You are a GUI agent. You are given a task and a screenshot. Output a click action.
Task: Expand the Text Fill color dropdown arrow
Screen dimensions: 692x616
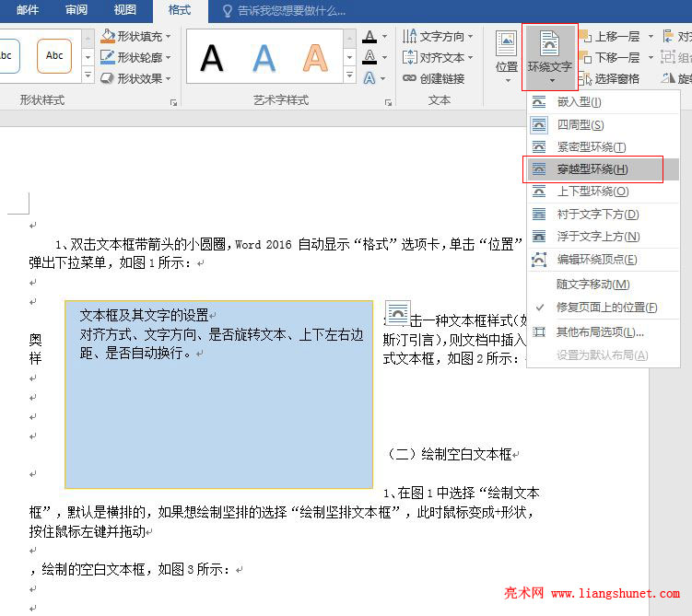coord(384,37)
